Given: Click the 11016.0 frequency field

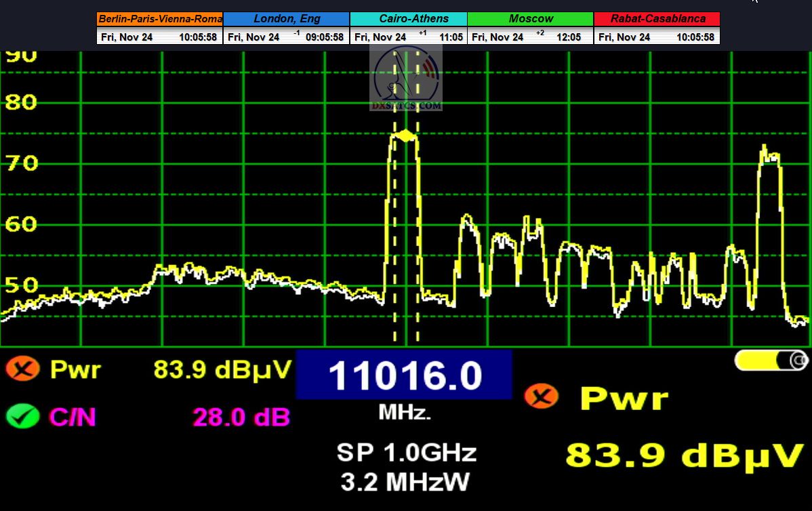Looking at the screenshot, I should tap(404, 375).
